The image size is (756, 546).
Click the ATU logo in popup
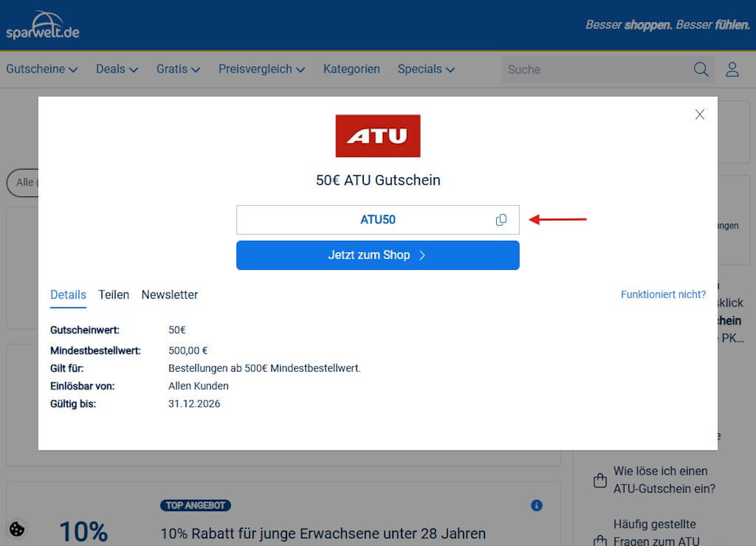click(378, 136)
